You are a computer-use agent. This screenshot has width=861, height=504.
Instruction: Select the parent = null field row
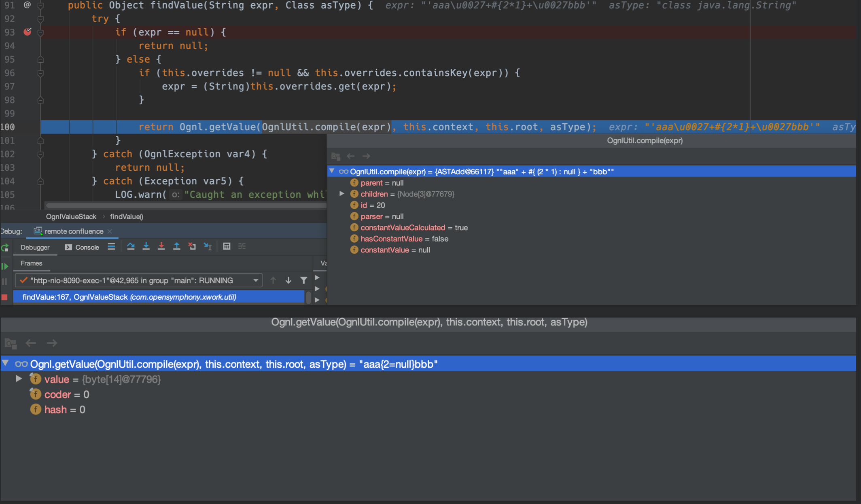[x=592, y=183]
